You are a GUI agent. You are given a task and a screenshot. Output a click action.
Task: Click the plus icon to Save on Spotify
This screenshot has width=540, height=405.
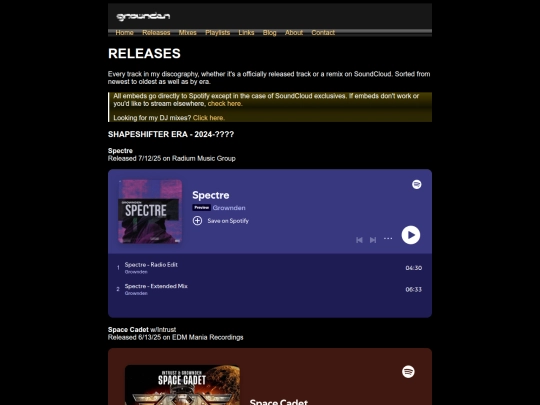[197, 221]
